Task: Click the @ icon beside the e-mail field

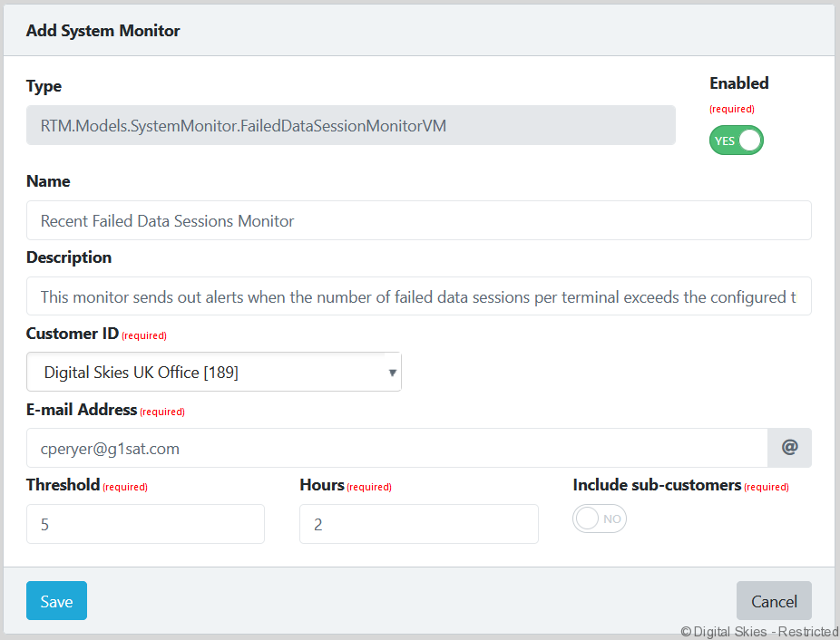Action: pos(789,448)
